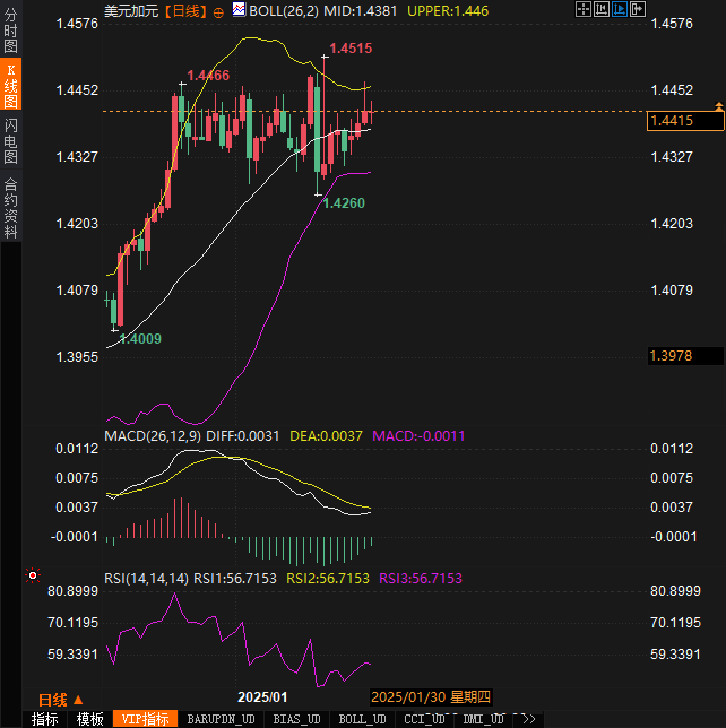Select the K线图 sidebar tab
Image resolution: width=726 pixels, height=728 pixels.
pos(11,85)
